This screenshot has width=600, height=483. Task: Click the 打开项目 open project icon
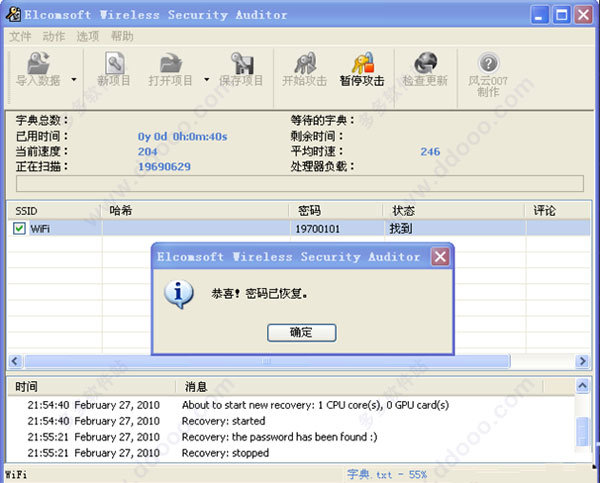pyautogui.click(x=170, y=63)
